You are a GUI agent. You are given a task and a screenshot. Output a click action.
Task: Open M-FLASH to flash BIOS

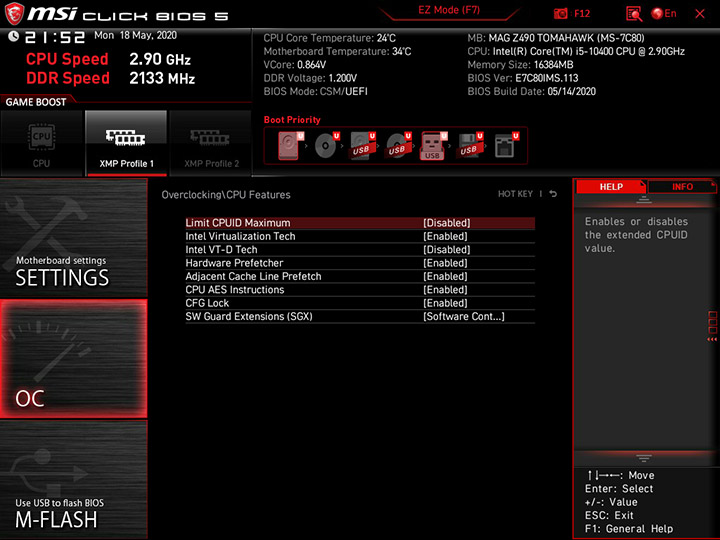[73, 479]
